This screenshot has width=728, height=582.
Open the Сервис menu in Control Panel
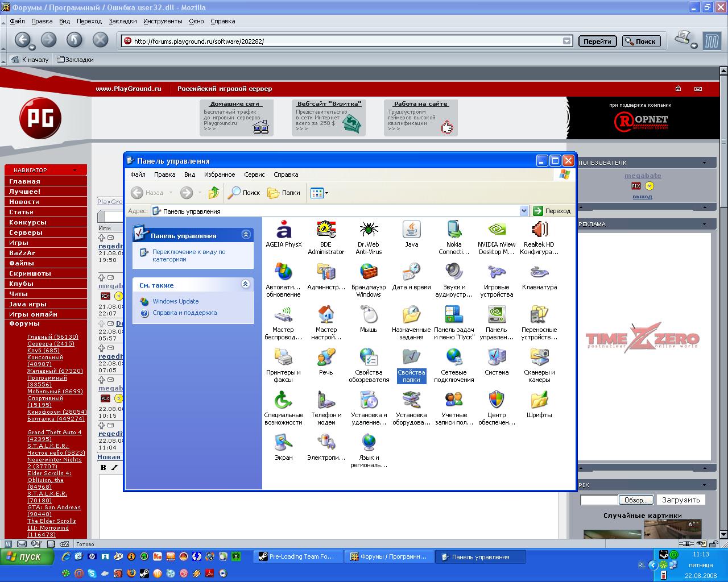coord(254,174)
